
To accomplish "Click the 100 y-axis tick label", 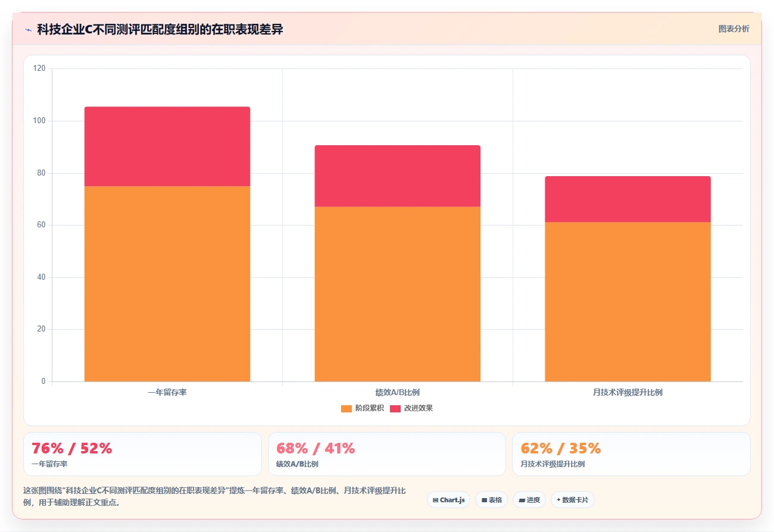I will 39,121.
